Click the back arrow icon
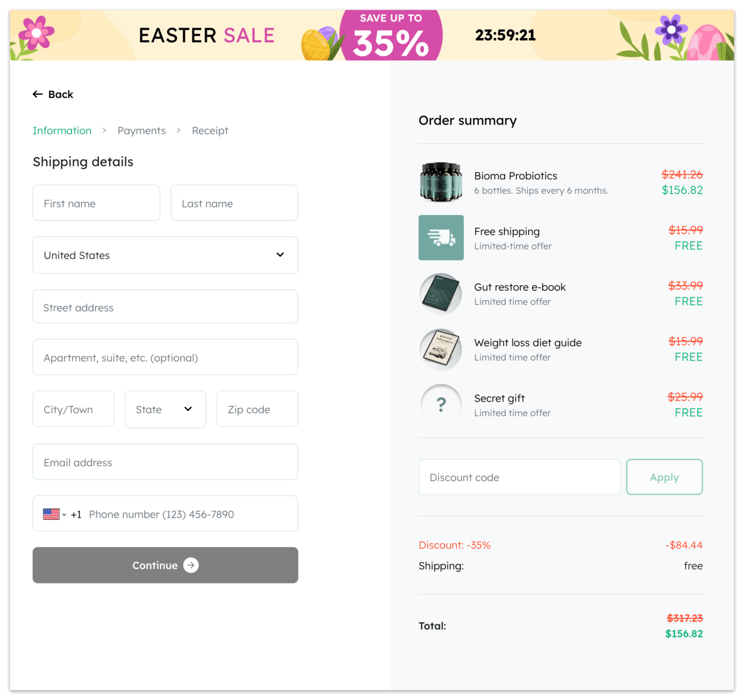Viewport: 744px width, 700px height. [38, 94]
